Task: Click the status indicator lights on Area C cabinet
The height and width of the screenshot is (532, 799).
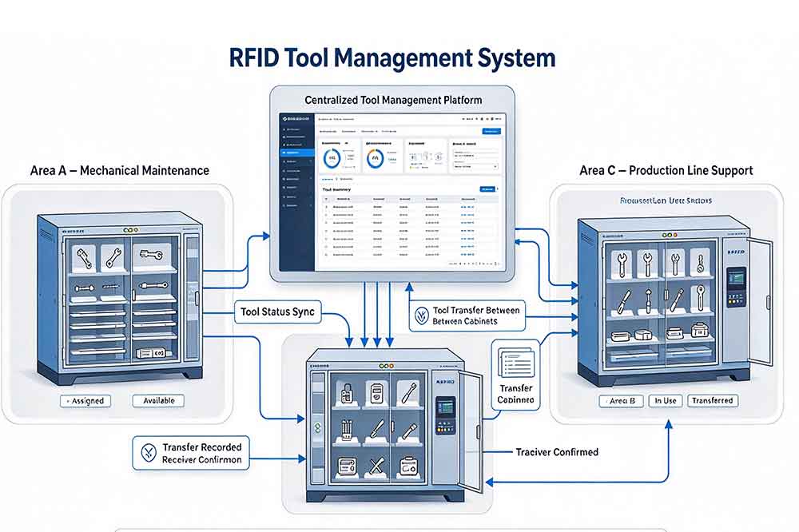Action: (x=670, y=235)
